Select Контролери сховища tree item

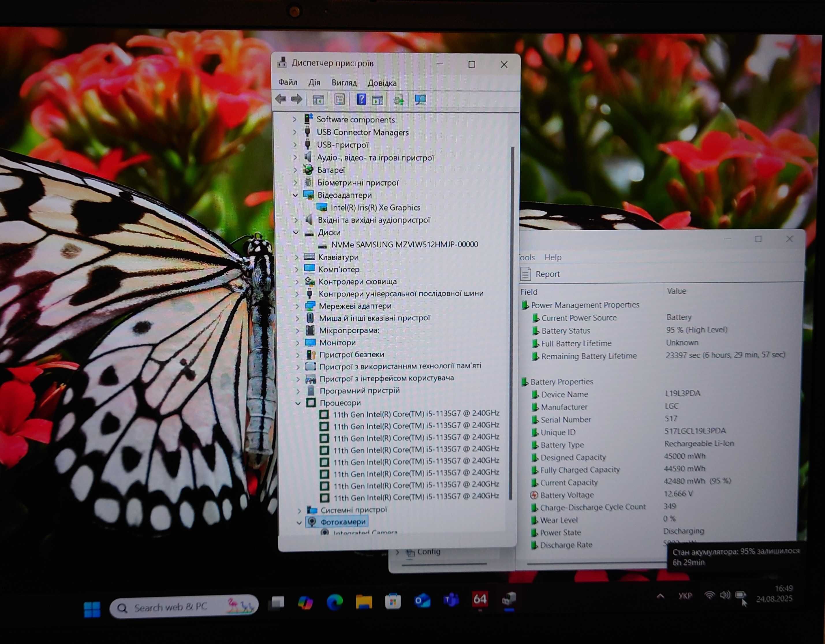(358, 281)
